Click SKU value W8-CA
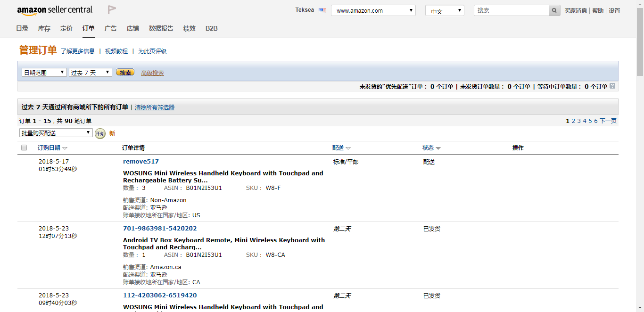Screen dimensions: 644x312 pos(275,255)
